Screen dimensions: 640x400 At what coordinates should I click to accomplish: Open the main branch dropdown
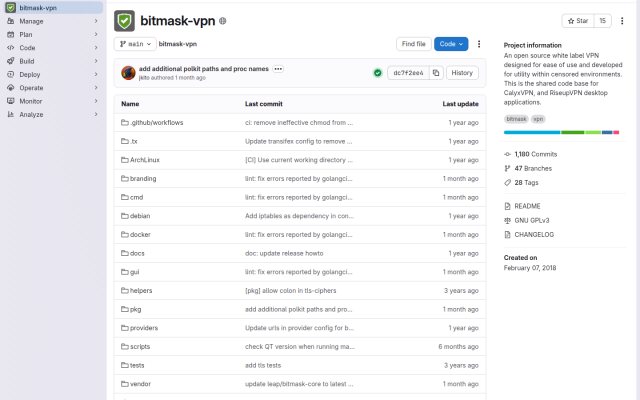coord(135,44)
